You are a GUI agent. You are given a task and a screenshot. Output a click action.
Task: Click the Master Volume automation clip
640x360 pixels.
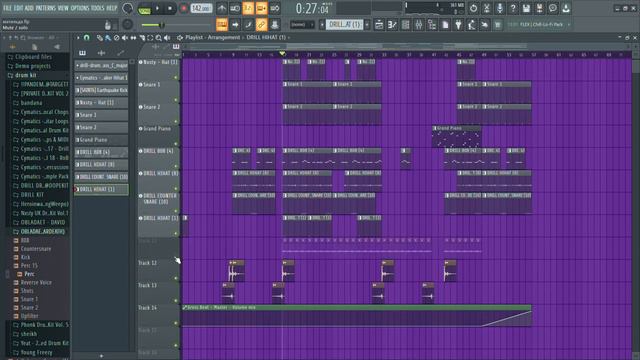357,316
